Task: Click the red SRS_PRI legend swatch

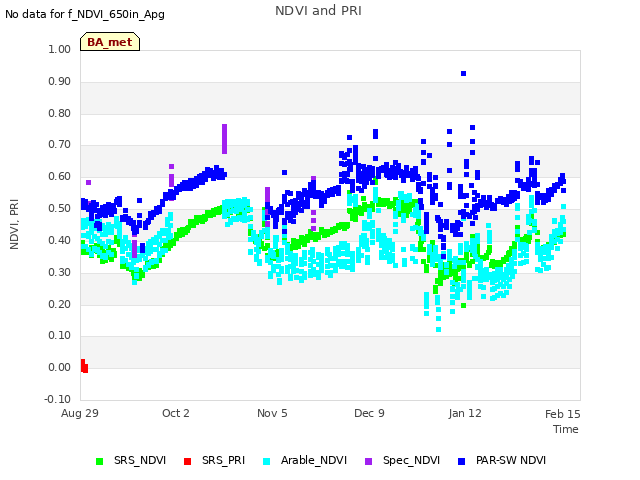Action: pos(187,461)
